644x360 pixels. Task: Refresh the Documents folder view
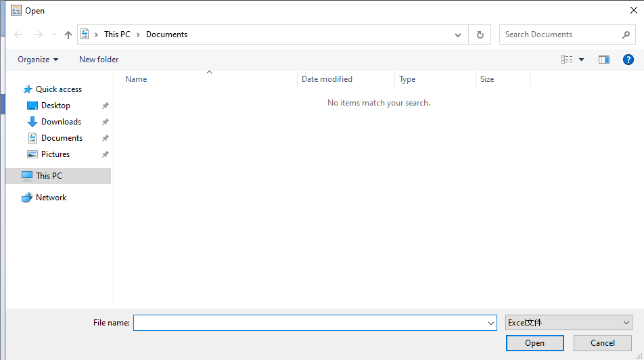(x=480, y=35)
